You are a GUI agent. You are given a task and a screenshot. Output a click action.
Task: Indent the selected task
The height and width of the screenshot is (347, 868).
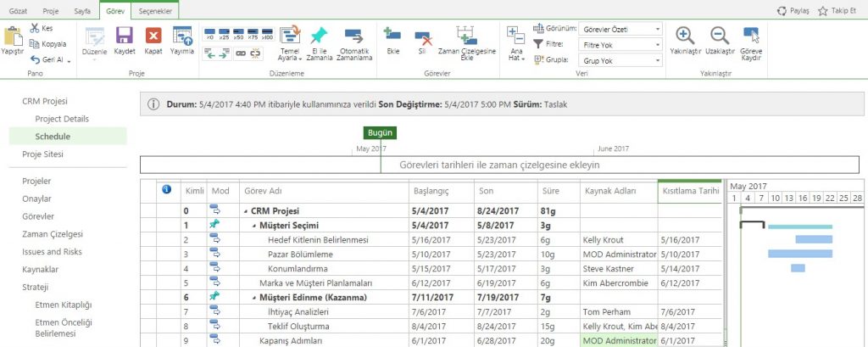click(x=224, y=53)
